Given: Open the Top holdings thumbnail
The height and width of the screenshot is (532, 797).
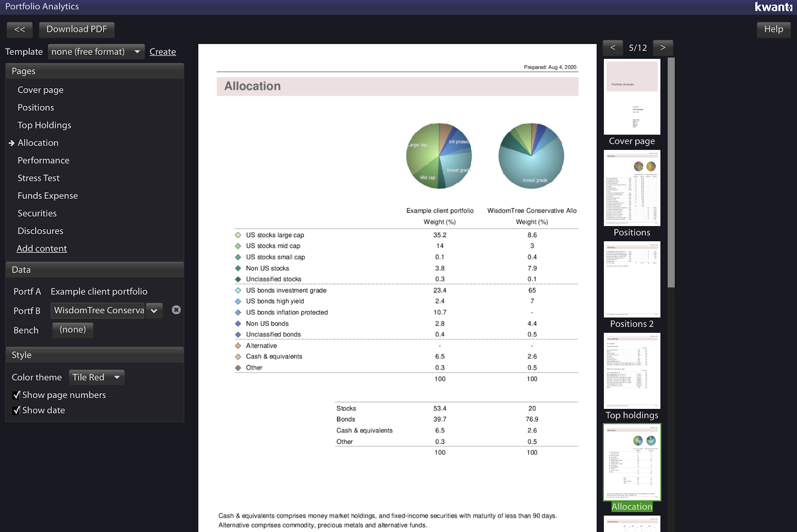Looking at the screenshot, I should click(632, 371).
